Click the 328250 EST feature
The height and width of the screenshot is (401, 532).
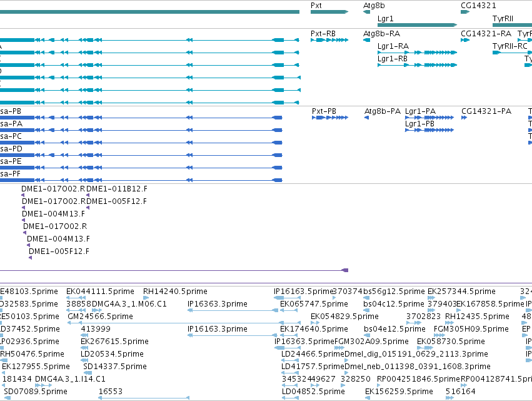(343, 385)
